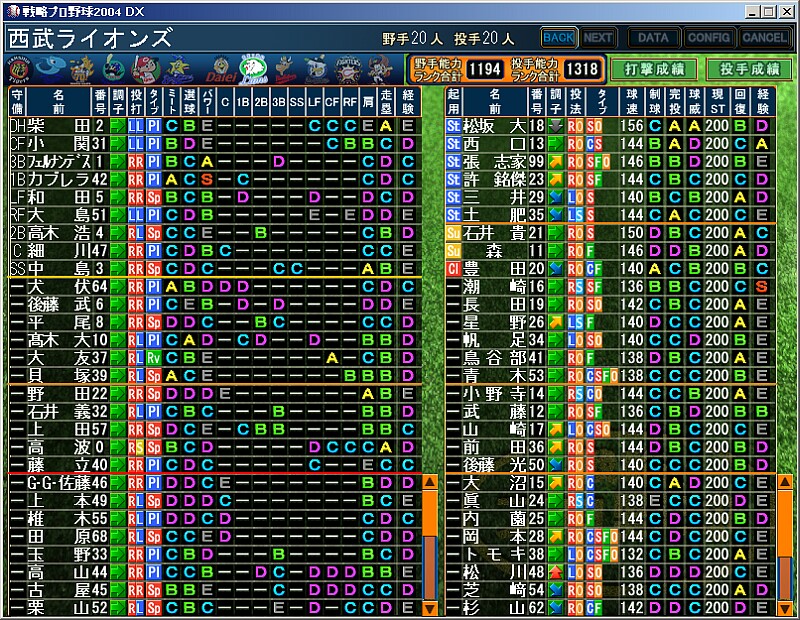Click pitcher rank total value 1318
The image size is (800, 620).
point(582,69)
